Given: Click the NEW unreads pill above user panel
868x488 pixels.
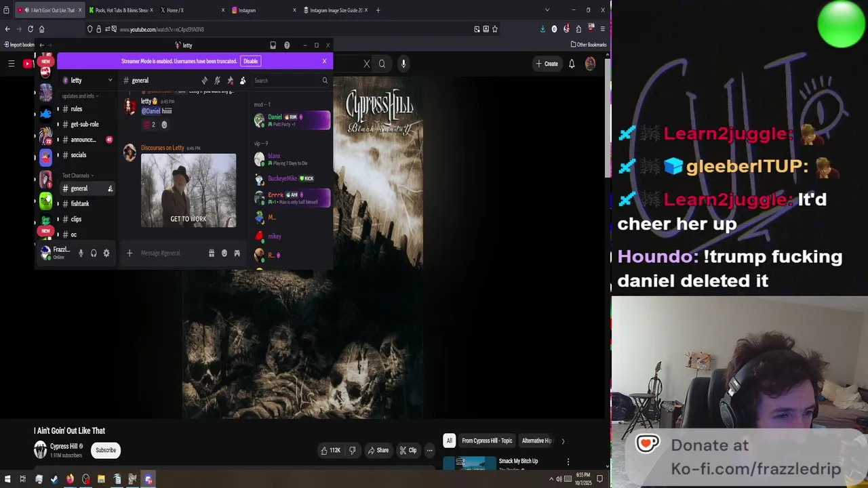Looking at the screenshot, I should click(45, 231).
